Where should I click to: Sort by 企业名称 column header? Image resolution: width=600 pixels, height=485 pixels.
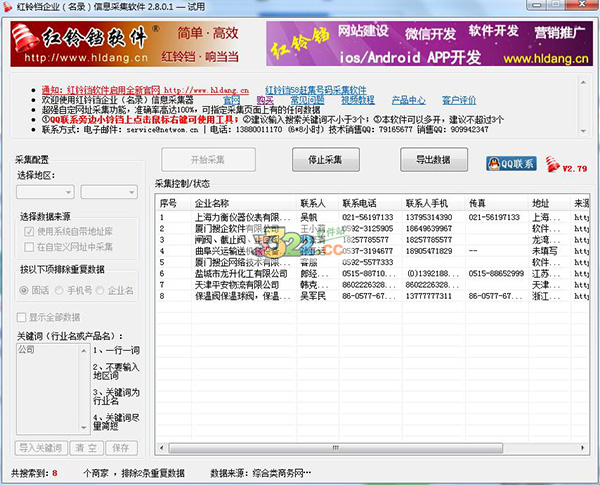244,203
